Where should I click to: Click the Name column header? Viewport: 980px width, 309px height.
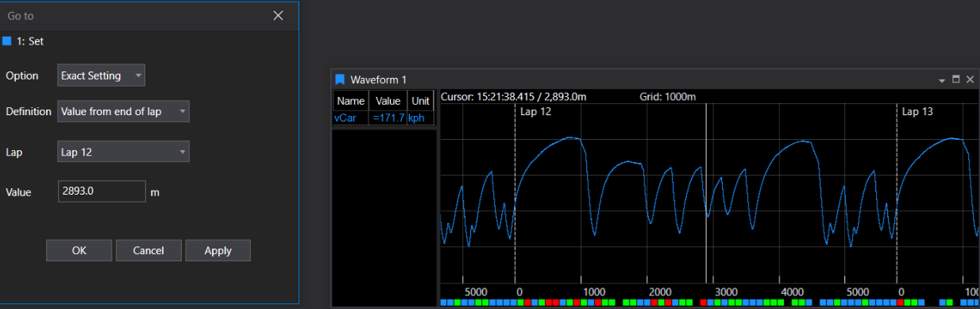click(x=350, y=101)
